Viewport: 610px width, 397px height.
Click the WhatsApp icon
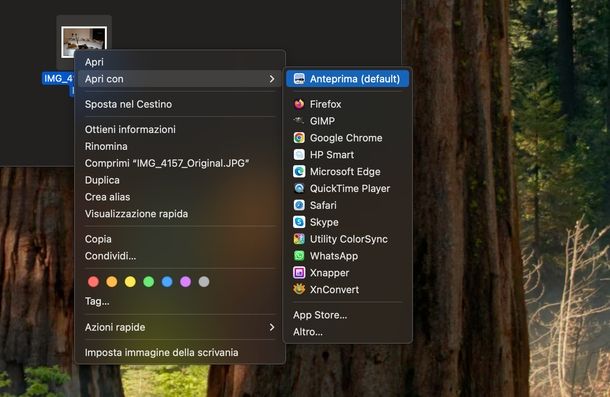(299, 256)
